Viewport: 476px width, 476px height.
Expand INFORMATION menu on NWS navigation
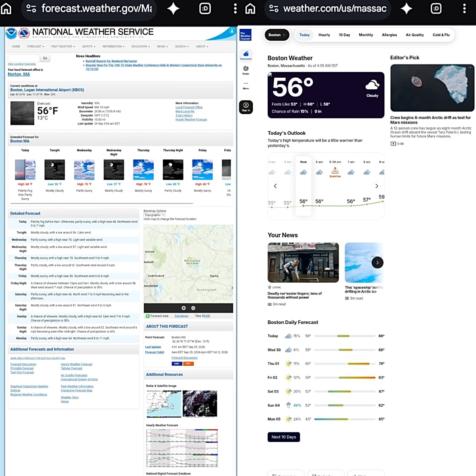(x=113, y=46)
